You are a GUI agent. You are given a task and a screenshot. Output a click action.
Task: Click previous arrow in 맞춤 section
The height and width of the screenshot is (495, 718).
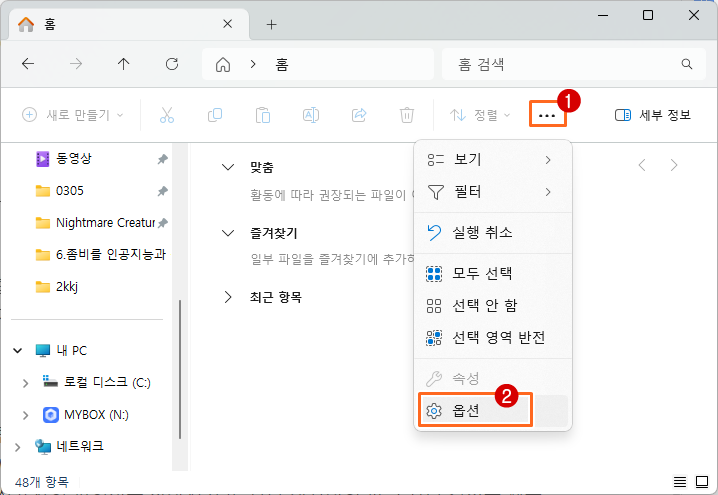tap(642, 165)
